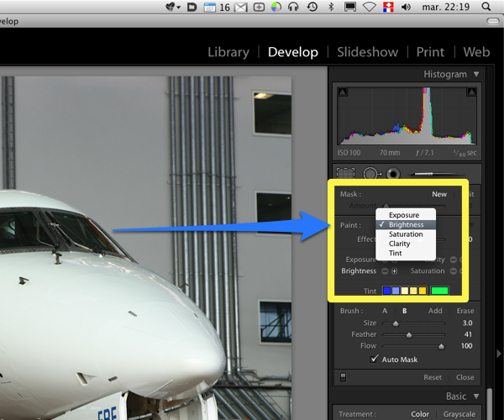The height and width of the screenshot is (420, 504).
Task: Open the calendar 16 menu bar icon
Action: [x=217, y=7]
